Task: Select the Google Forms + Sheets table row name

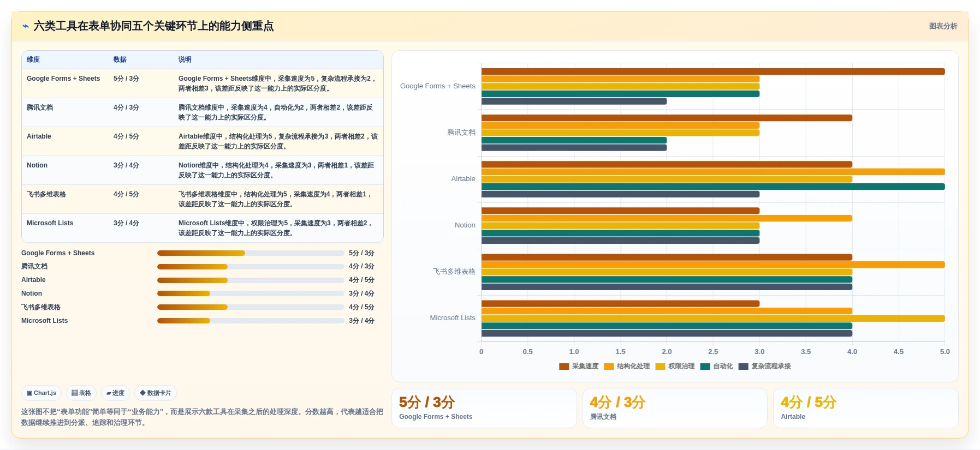Action: pos(63,79)
